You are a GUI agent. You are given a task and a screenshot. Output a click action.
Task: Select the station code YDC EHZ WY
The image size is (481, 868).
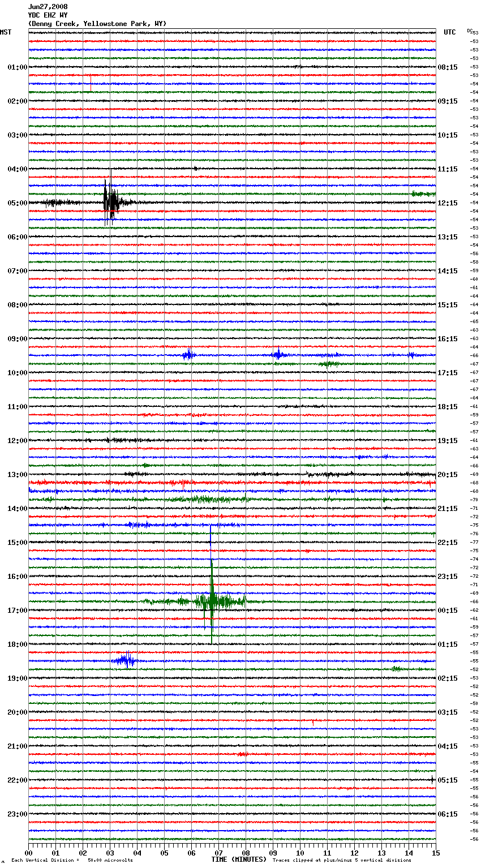click(48, 15)
